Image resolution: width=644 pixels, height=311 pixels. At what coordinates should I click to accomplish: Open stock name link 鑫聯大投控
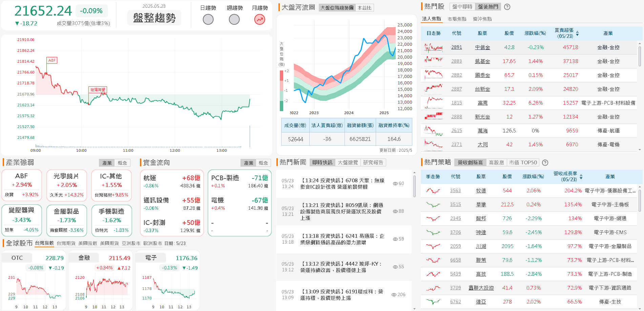481,288
